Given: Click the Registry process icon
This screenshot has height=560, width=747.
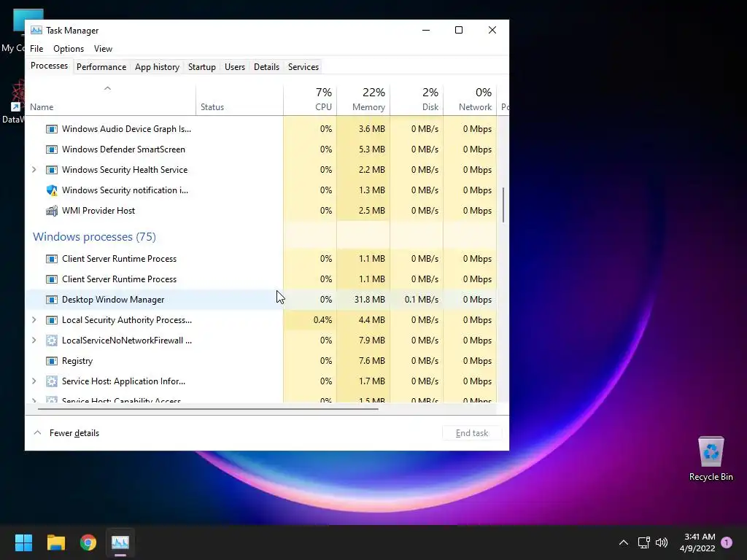Looking at the screenshot, I should tap(52, 361).
